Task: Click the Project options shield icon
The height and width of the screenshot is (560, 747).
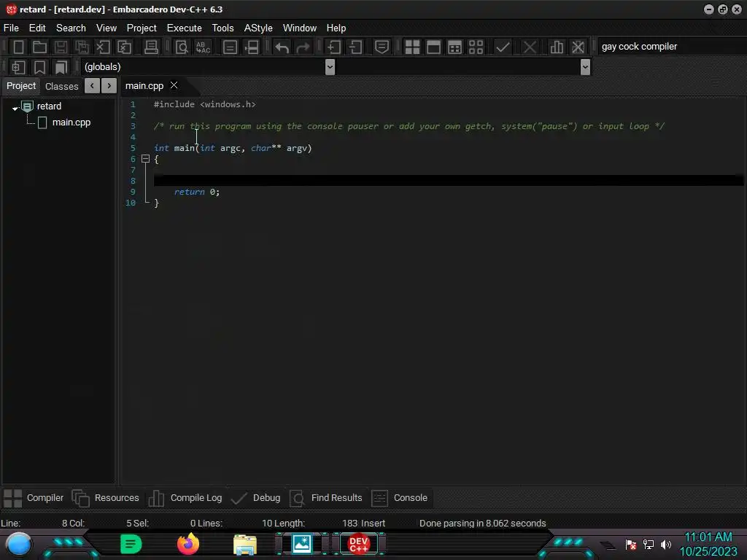Action: [382, 47]
